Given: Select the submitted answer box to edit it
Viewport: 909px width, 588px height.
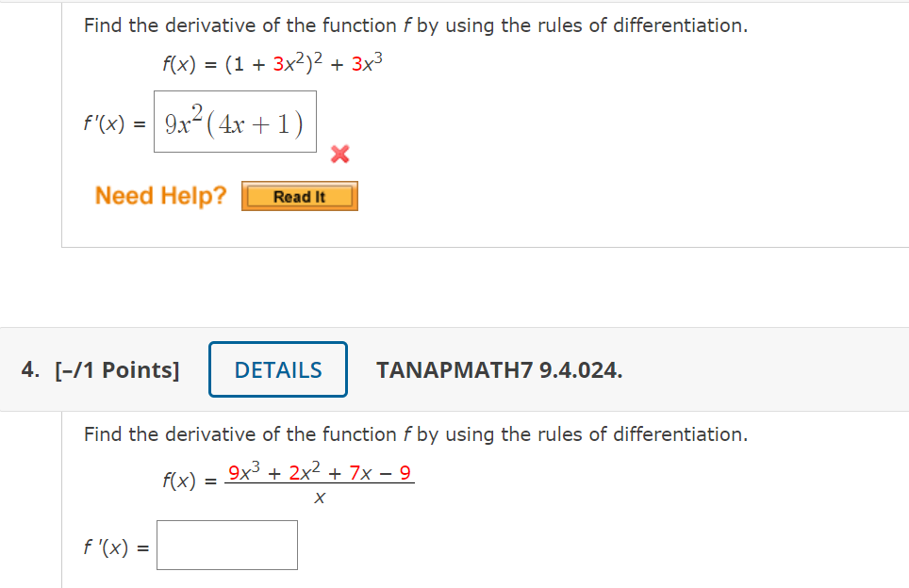Looking at the screenshot, I should (x=234, y=122).
